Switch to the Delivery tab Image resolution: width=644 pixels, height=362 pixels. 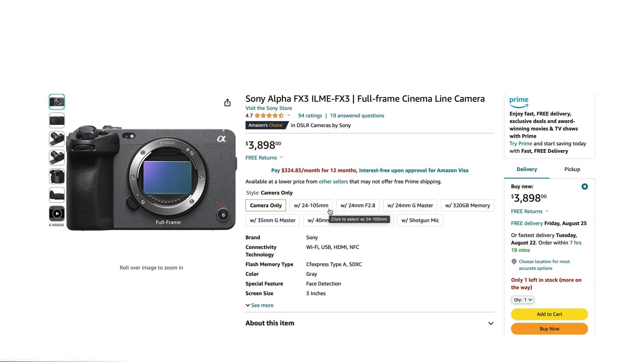tap(527, 169)
